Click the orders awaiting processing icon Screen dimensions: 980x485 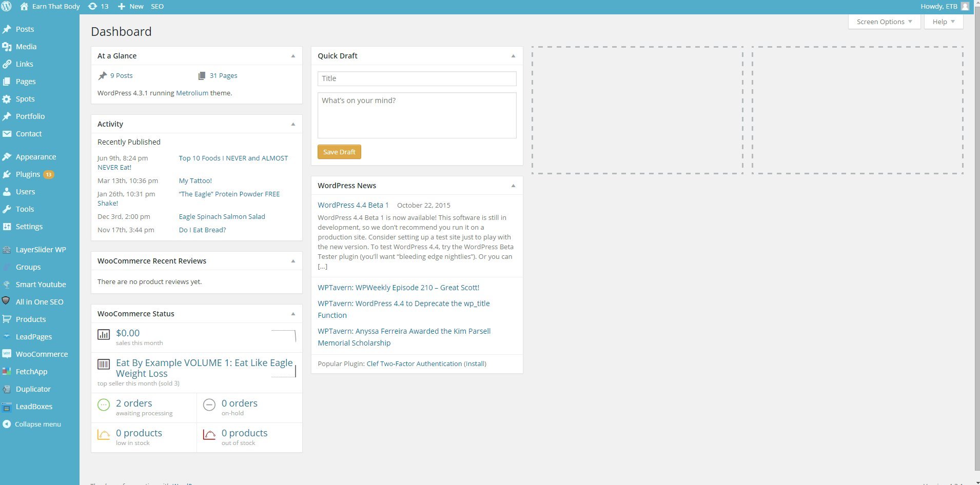pyautogui.click(x=104, y=405)
